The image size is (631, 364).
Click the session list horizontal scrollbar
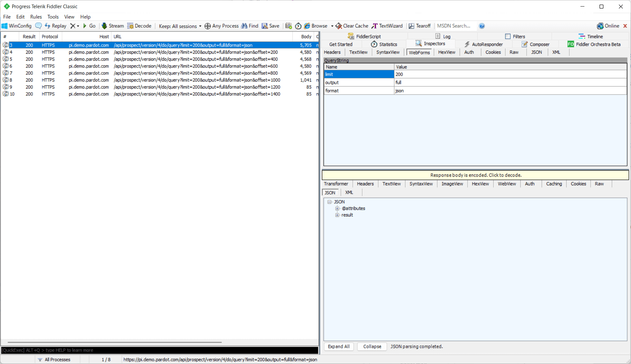[115, 342]
